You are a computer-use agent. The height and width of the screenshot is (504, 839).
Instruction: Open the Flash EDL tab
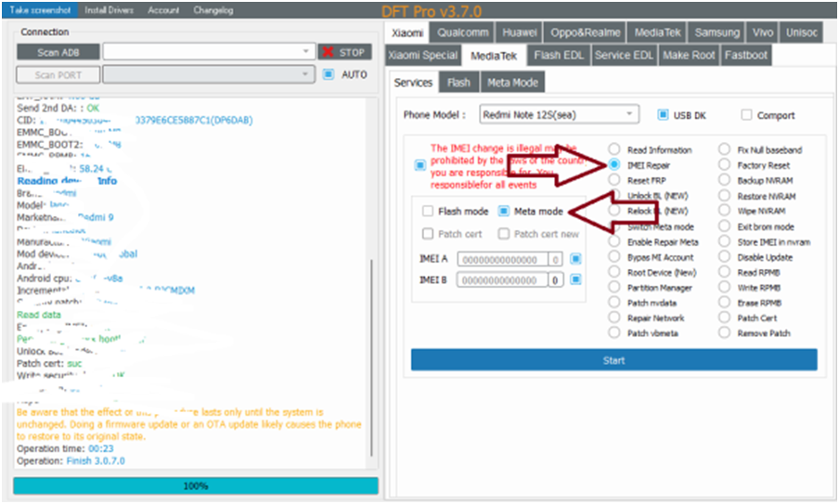559,55
